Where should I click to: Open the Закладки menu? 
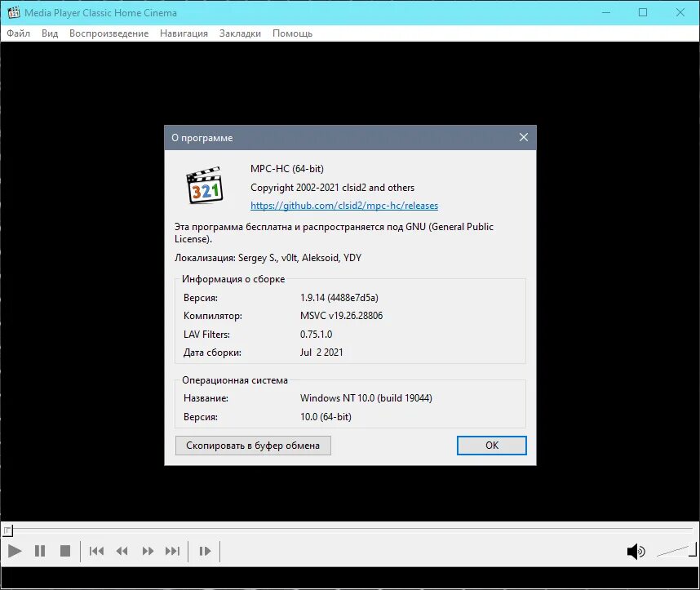(240, 33)
